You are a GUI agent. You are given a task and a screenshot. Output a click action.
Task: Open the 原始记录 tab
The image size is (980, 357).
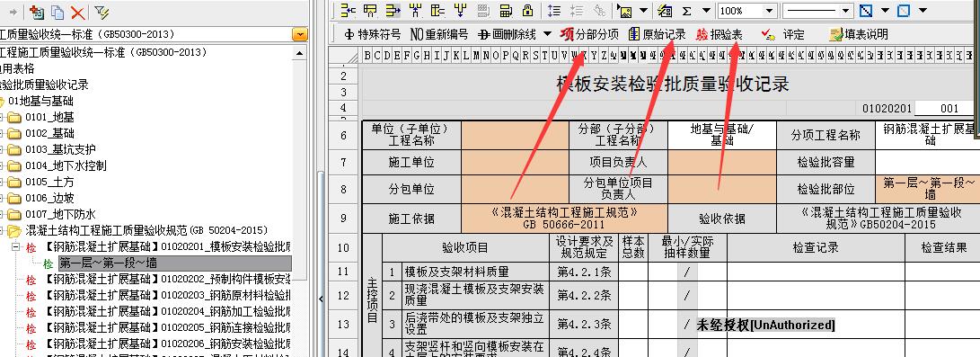coord(657,34)
